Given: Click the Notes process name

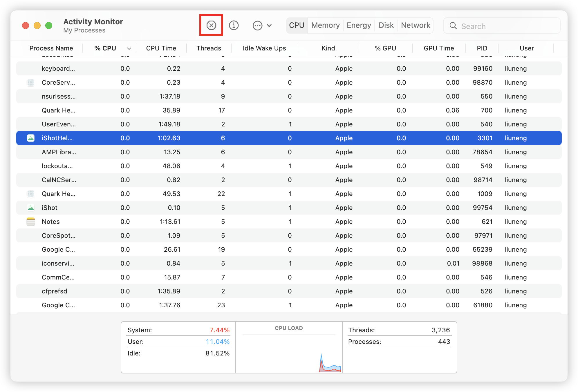Looking at the screenshot, I should [x=50, y=222].
